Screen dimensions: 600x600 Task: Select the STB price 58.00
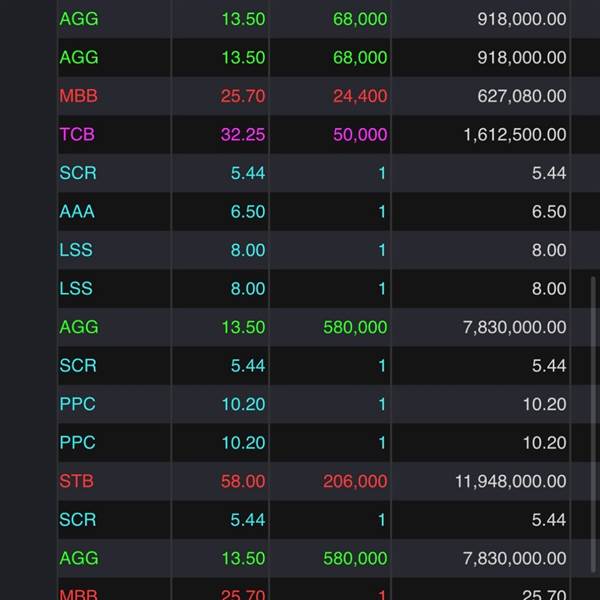[242, 481]
